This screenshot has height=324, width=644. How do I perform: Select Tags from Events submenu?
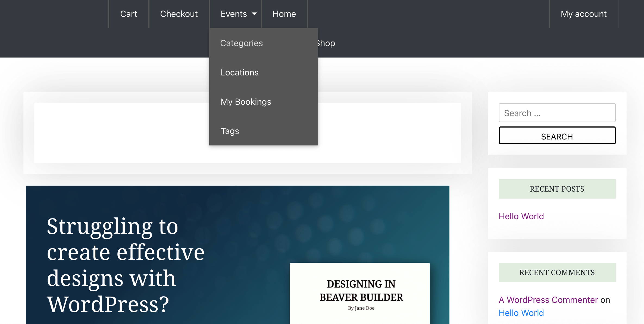coord(230,131)
